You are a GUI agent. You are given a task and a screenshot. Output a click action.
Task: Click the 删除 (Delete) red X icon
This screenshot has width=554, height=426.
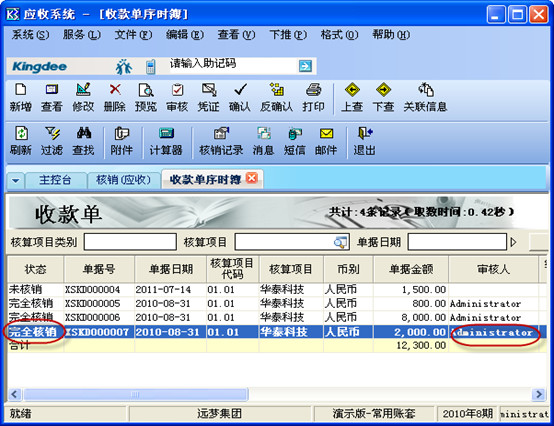click(115, 90)
